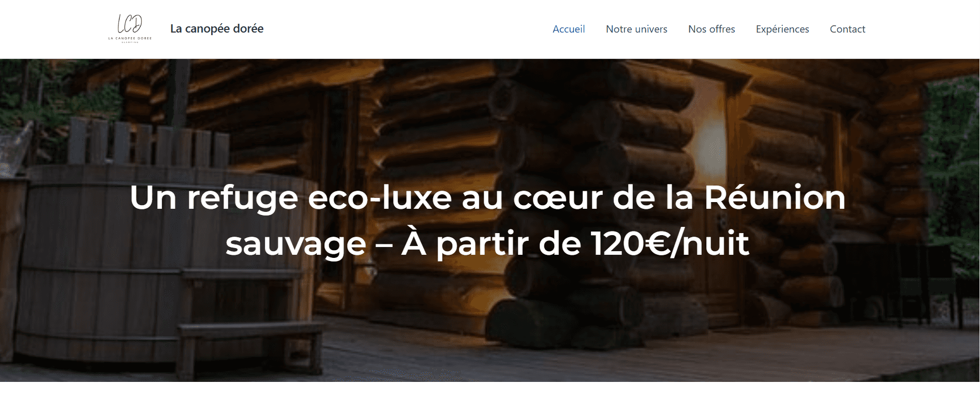
Task: Select Nos offres in navigation
Action: click(711, 29)
